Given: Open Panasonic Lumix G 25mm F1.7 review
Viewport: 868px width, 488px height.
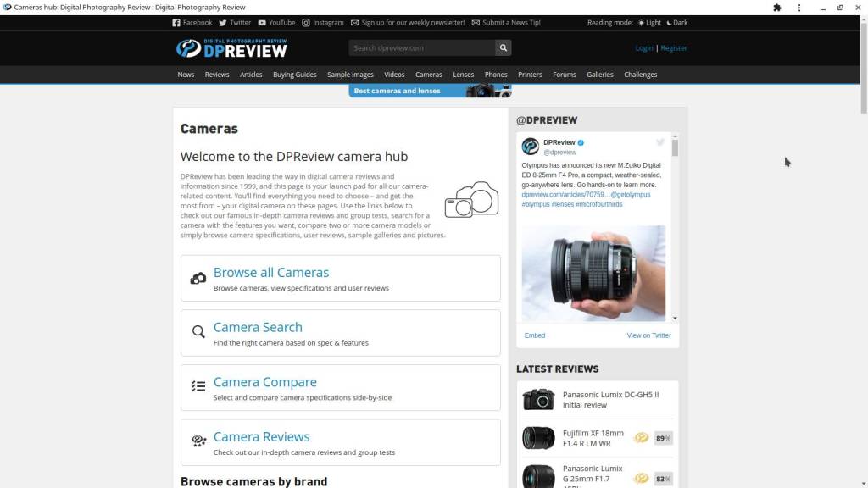Looking at the screenshot, I should (593, 478).
